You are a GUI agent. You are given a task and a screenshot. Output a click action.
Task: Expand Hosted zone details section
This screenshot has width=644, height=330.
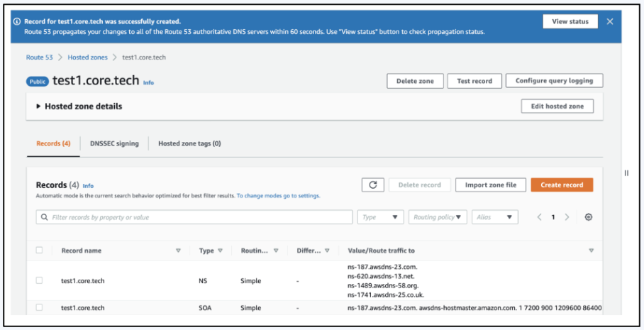[x=38, y=106]
